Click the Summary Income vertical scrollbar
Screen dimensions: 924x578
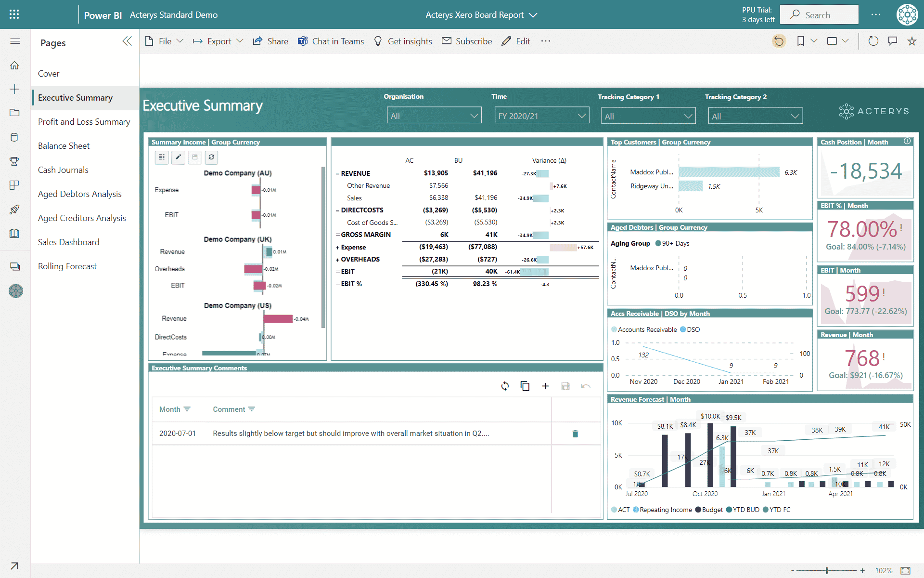point(323,248)
